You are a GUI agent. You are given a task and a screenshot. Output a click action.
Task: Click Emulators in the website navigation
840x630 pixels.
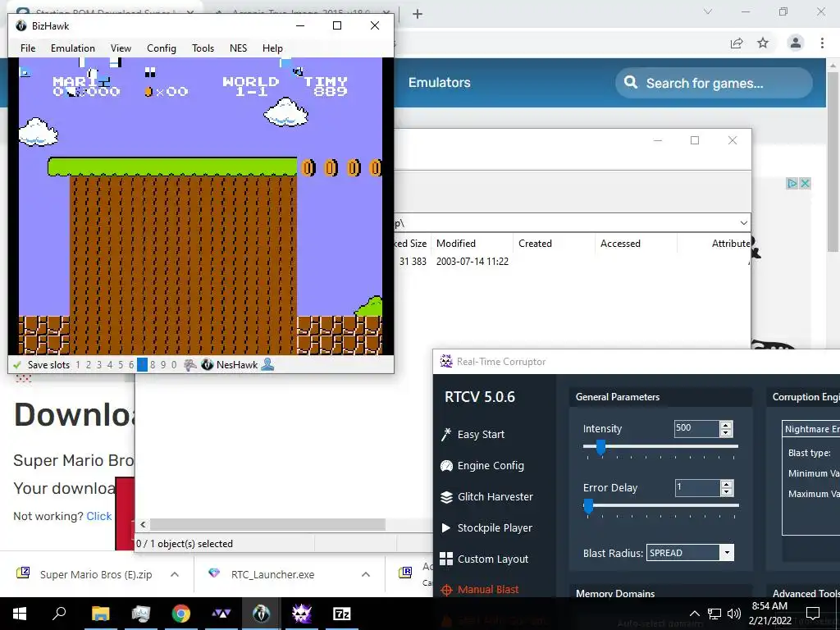coord(440,83)
